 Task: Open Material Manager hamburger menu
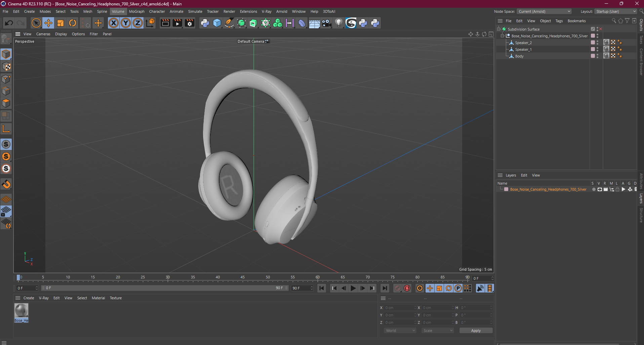18,298
